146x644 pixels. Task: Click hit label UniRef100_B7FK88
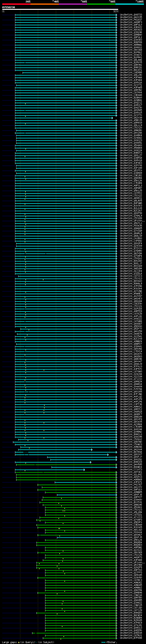tap(131, 638)
